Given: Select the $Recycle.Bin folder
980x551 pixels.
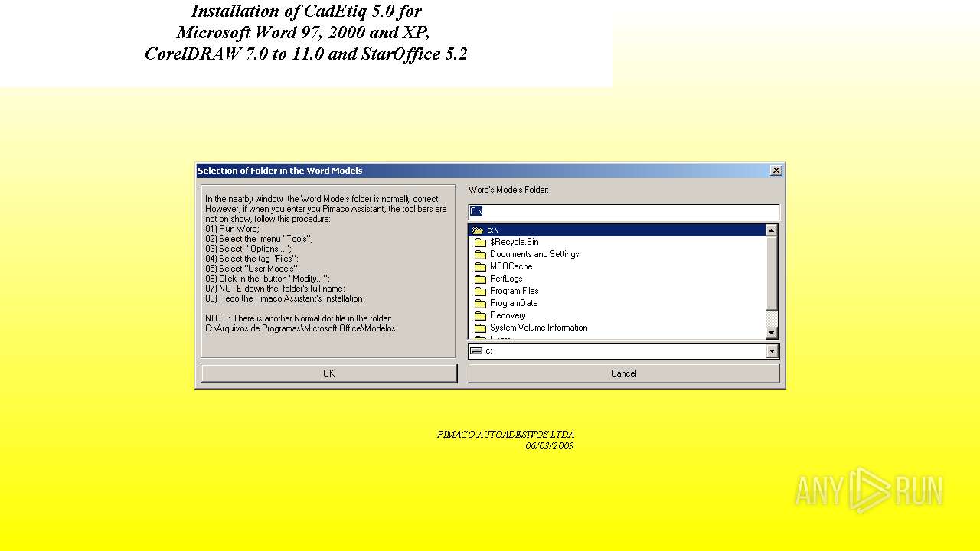Looking at the screenshot, I should point(617,242).
